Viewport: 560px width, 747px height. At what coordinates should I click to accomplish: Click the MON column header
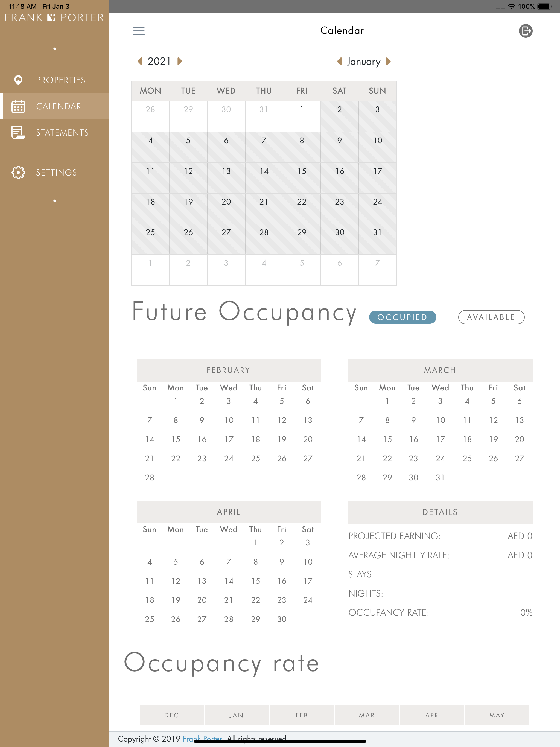[150, 91]
